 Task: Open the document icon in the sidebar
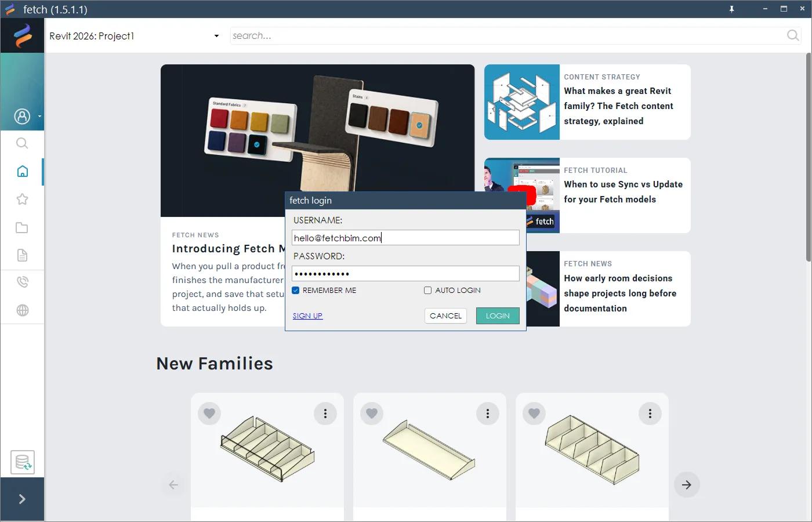pos(22,255)
